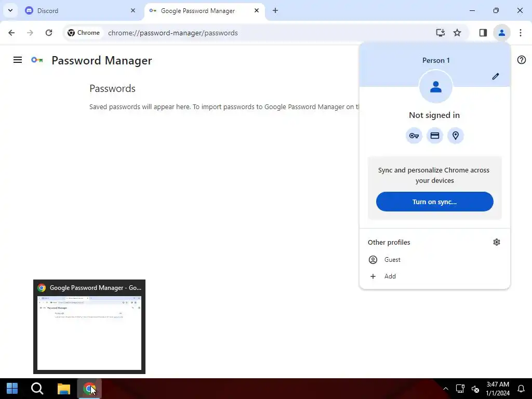The height and width of the screenshot is (399, 532).
Task: Add a new Chrome profile
Action: (435, 276)
